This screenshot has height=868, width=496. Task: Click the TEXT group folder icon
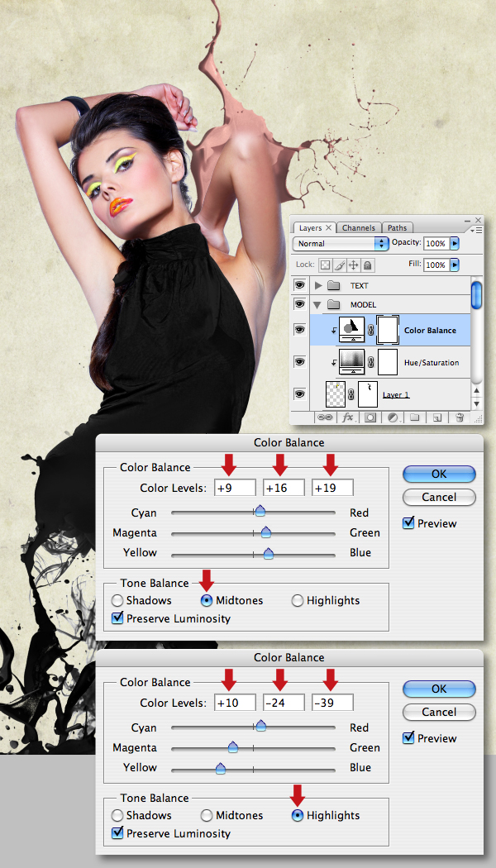(334, 286)
